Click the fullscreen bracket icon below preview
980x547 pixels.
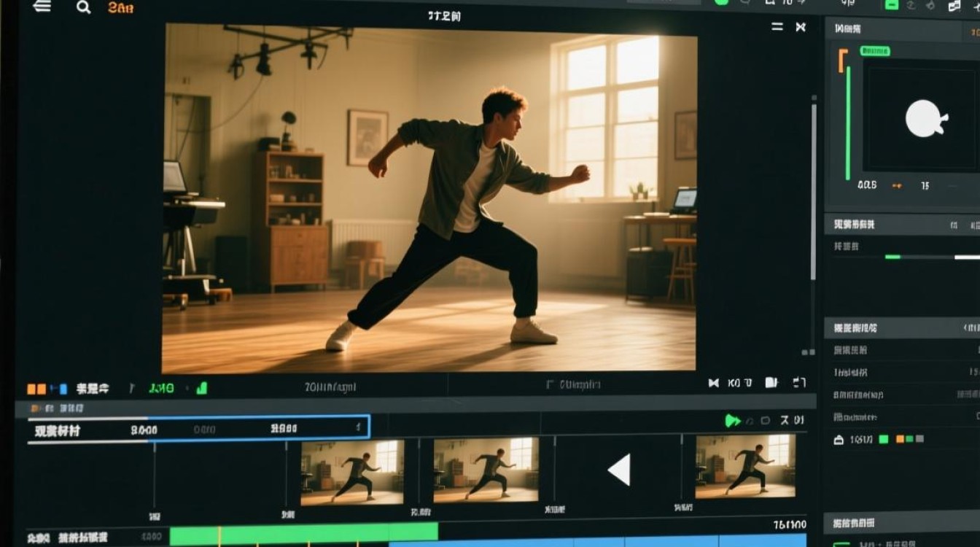[x=799, y=383]
